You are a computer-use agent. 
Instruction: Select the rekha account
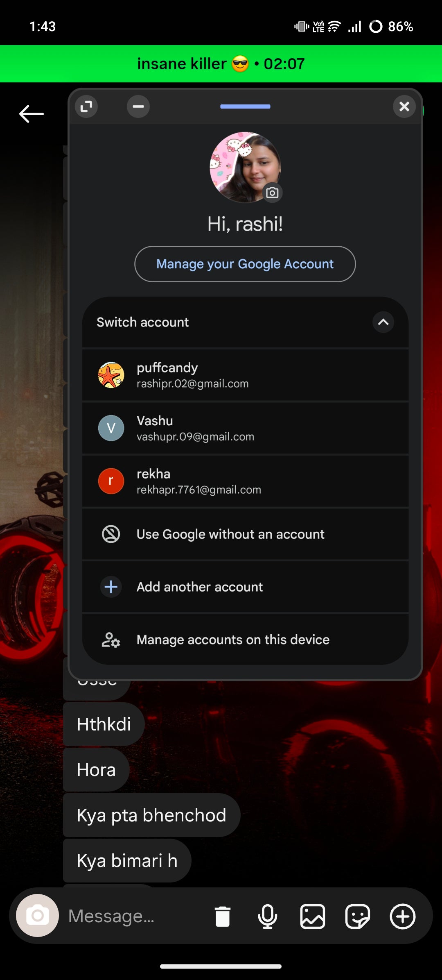[245, 481]
